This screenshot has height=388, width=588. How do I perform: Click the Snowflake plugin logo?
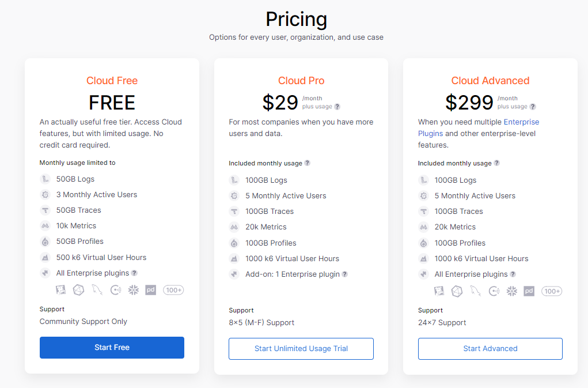133,290
